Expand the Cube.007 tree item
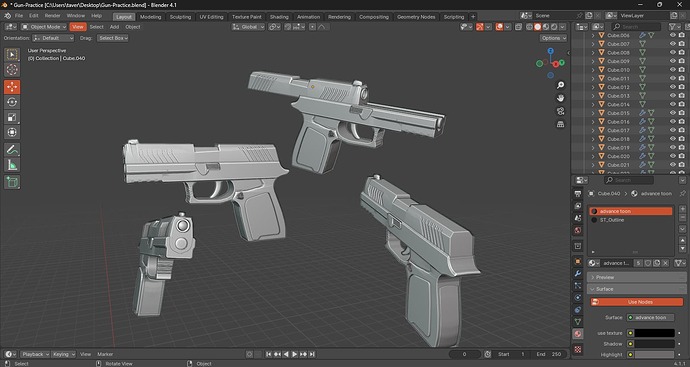This screenshot has width=690, height=367. (x=592, y=44)
